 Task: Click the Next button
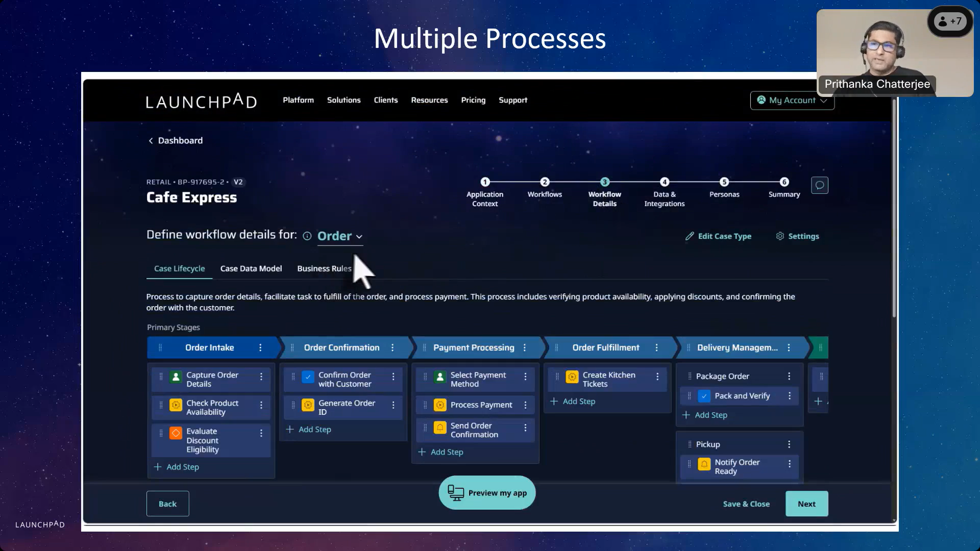click(806, 504)
